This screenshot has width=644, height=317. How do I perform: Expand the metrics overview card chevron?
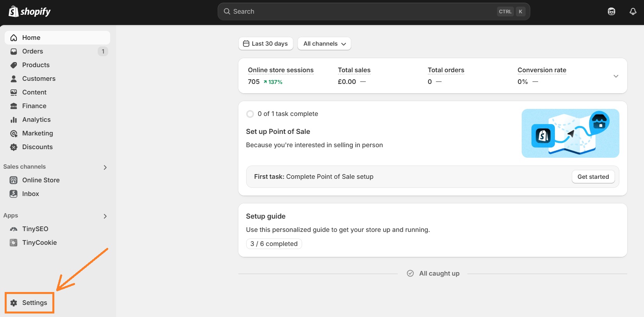click(x=616, y=76)
